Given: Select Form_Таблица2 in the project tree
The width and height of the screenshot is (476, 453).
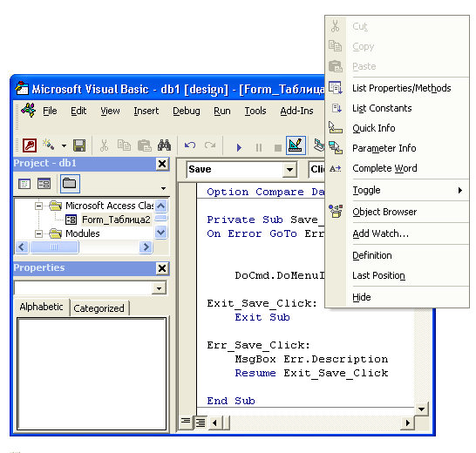Looking at the screenshot, I should pyautogui.click(x=116, y=220).
